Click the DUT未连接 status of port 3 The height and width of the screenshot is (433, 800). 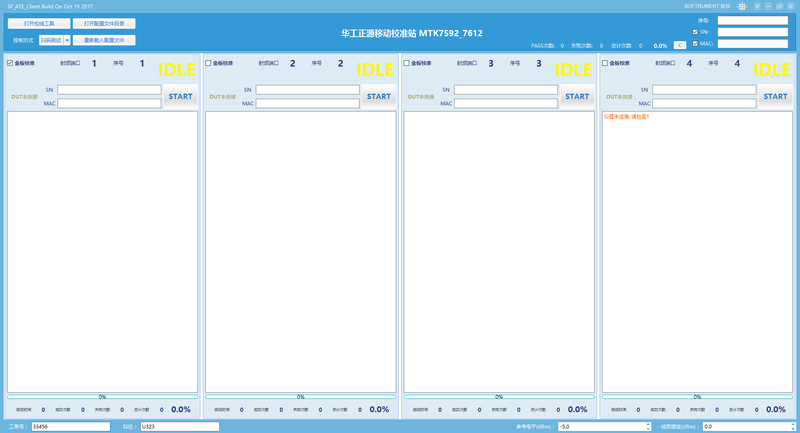pos(421,97)
